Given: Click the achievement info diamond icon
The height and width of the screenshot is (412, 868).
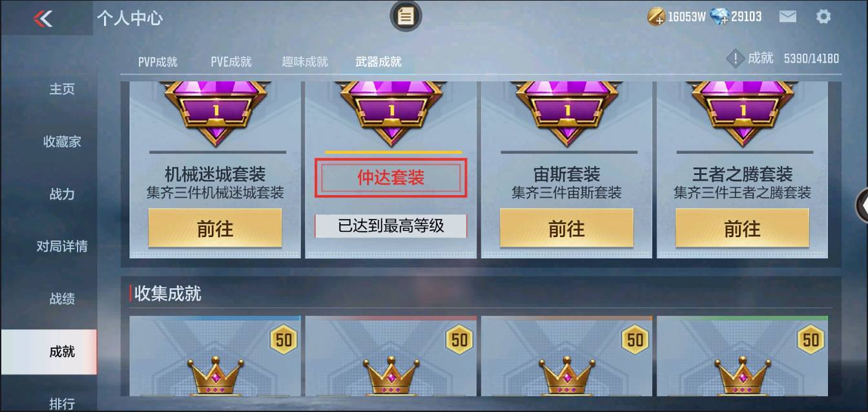Looking at the screenshot, I should click(x=735, y=59).
